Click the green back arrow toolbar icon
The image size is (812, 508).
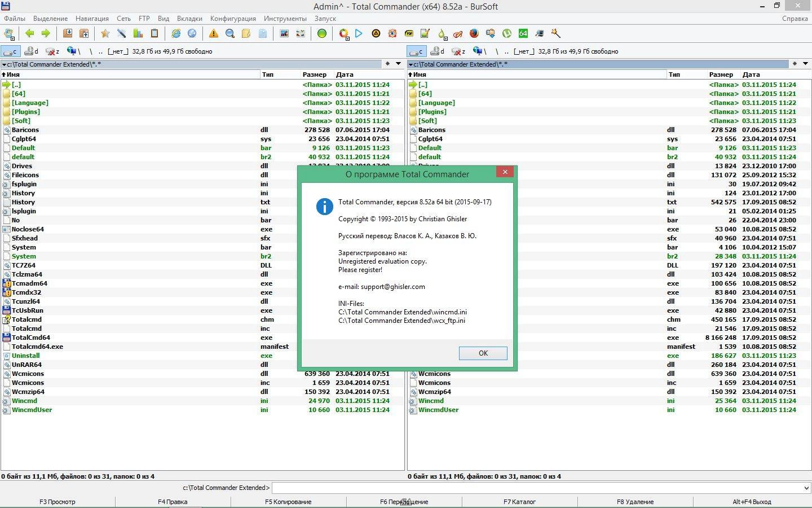(x=29, y=34)
